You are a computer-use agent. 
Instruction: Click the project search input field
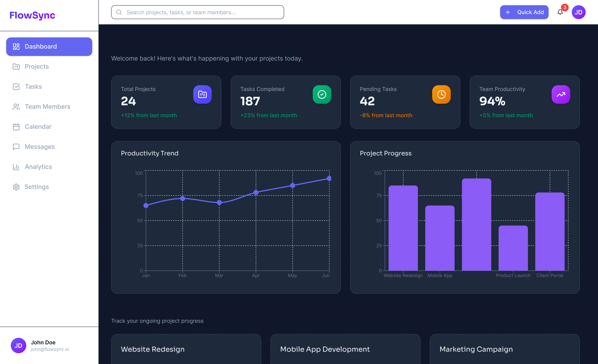coord(197,12)
